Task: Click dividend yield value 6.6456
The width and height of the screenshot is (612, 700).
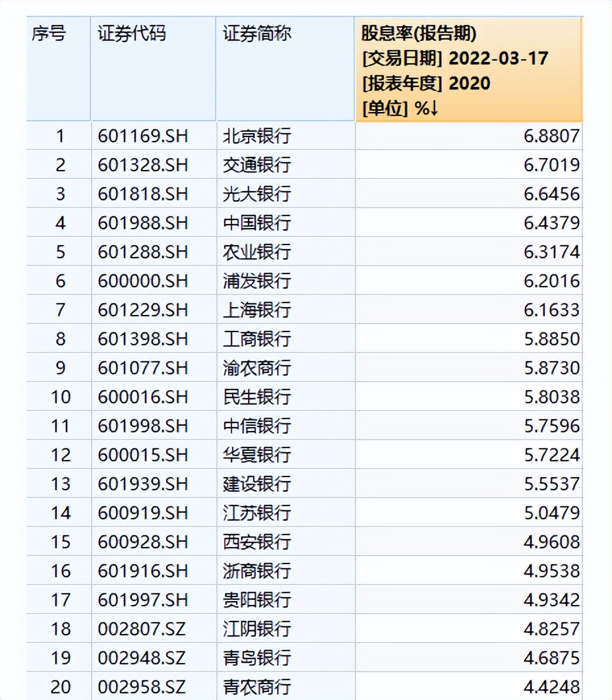Action: click(551, 194)
